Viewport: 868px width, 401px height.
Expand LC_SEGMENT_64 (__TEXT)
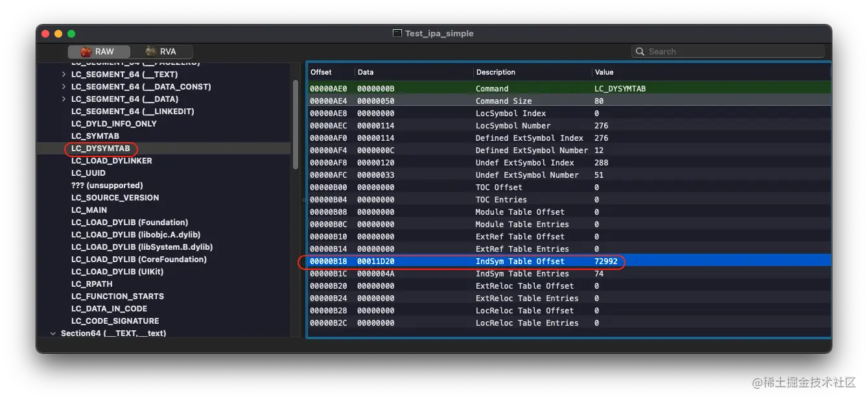tap(64, 75)
